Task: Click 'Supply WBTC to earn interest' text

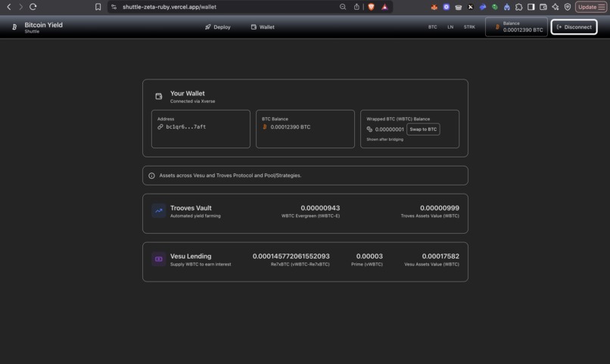Action: pos(201,264)
